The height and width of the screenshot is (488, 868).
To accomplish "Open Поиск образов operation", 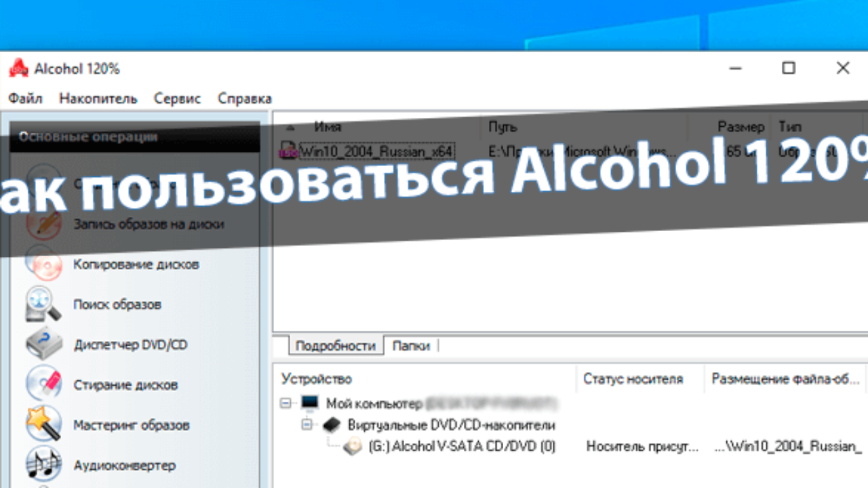I will pyautogui.click(x=117, y=304).
